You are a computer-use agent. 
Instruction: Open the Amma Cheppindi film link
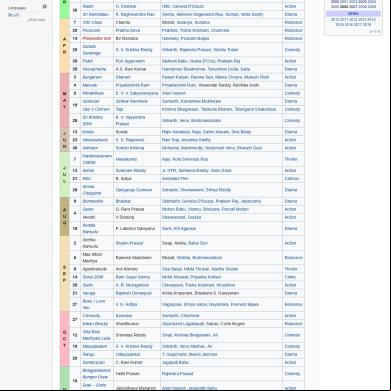tap(92, 190)
